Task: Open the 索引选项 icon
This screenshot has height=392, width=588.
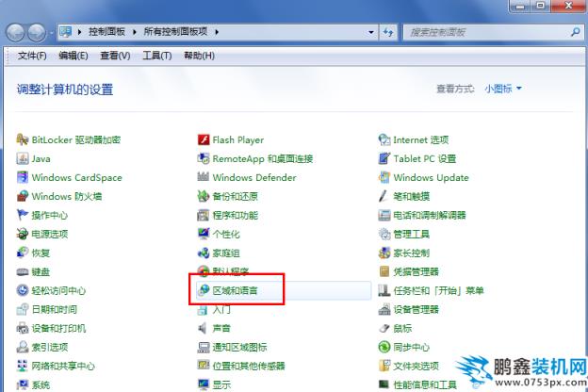Action: point(23,347)
